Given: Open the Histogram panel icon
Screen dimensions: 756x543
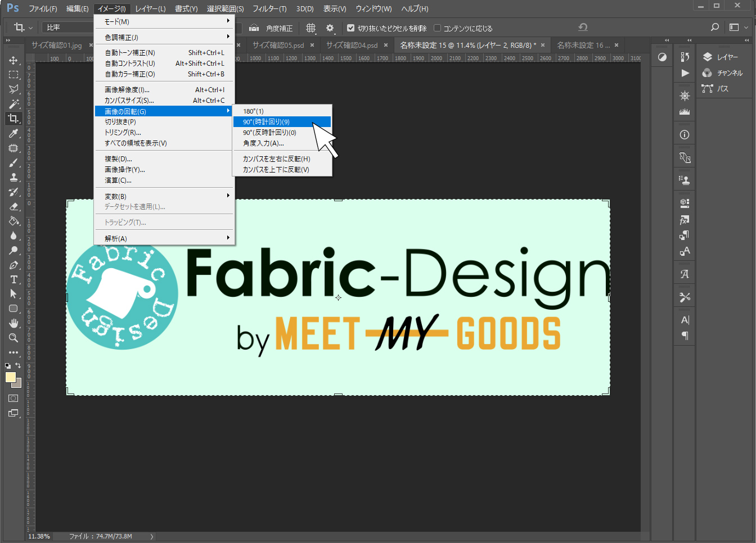Looking at the screenshot, I should point(685,112).
